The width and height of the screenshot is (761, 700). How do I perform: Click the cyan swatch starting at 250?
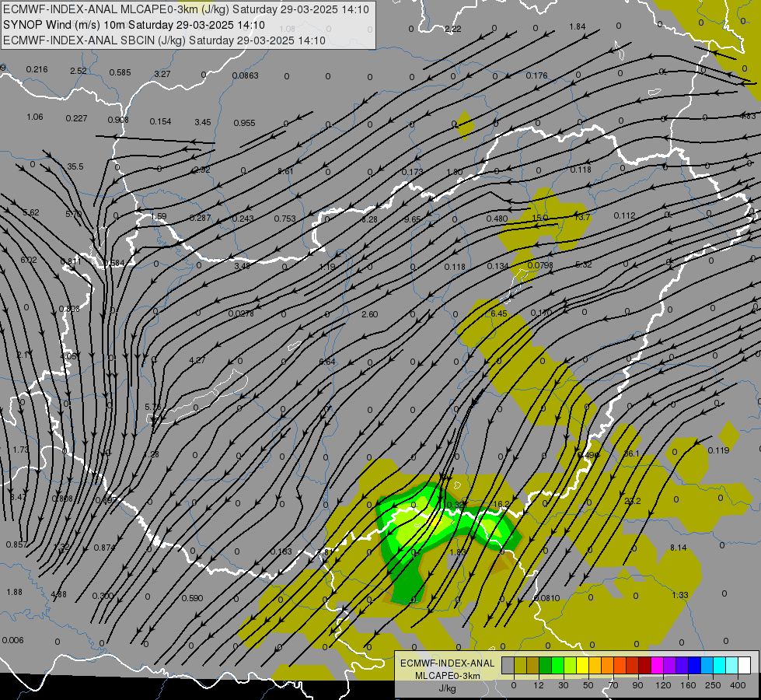(719, 666)
